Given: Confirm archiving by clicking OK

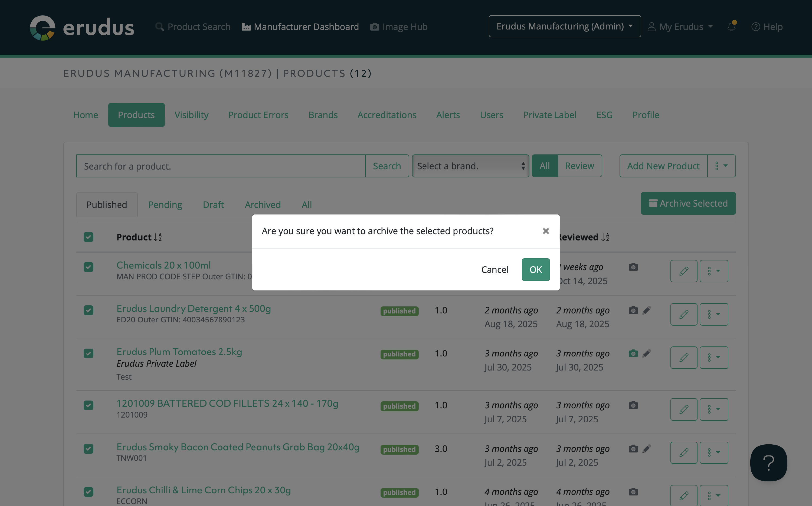Looking at the screenshot, I should (x=535, y=269).
